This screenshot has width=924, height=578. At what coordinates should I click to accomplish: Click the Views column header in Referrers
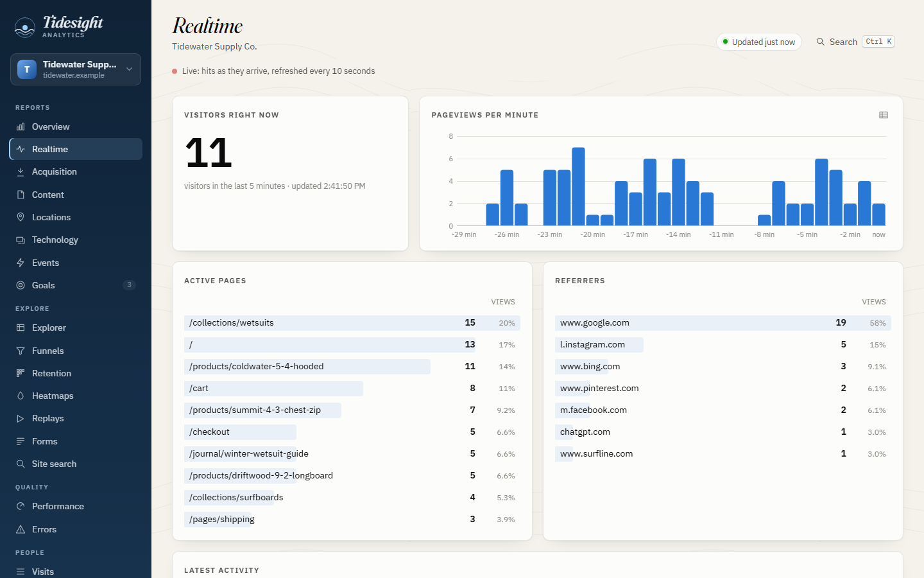[x=874, y=302]
